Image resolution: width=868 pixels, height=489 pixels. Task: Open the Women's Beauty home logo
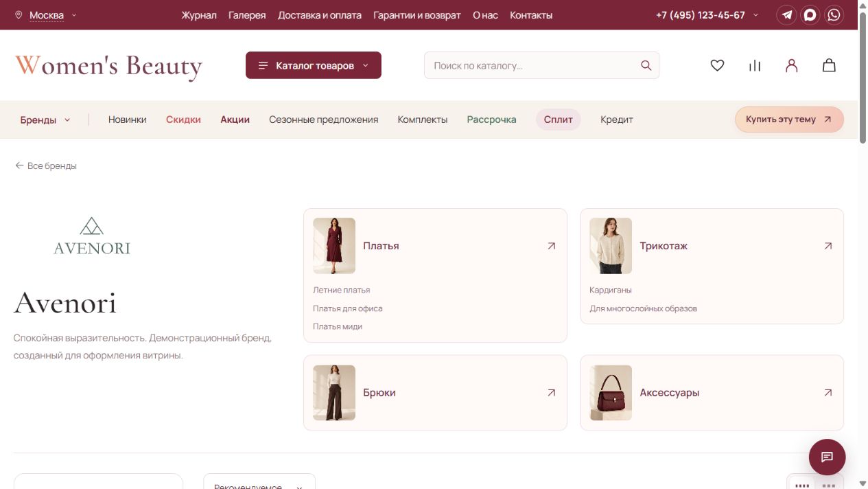tap(109, 66)
